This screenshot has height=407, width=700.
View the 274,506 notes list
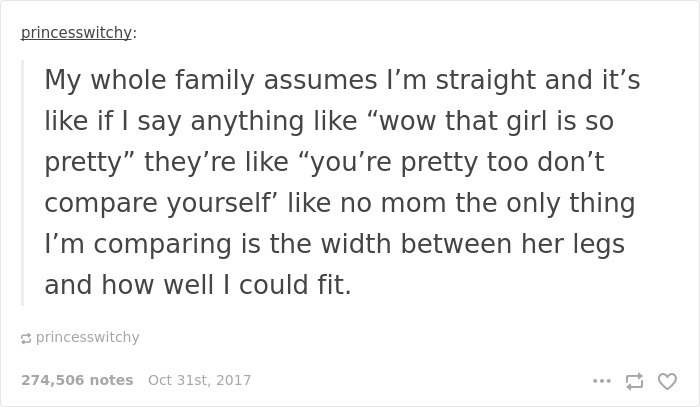tap(77, 380)
